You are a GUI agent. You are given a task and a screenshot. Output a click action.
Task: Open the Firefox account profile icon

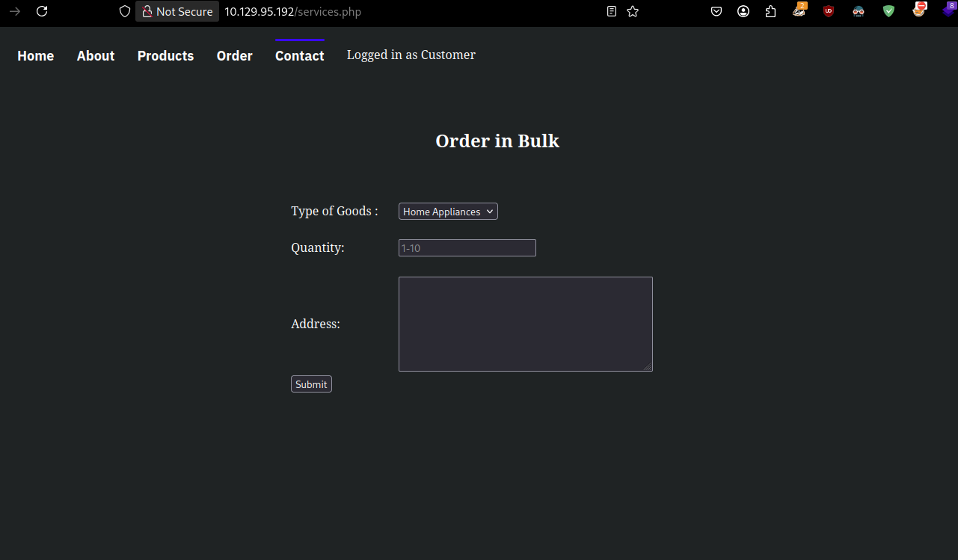tap(743, 11)
